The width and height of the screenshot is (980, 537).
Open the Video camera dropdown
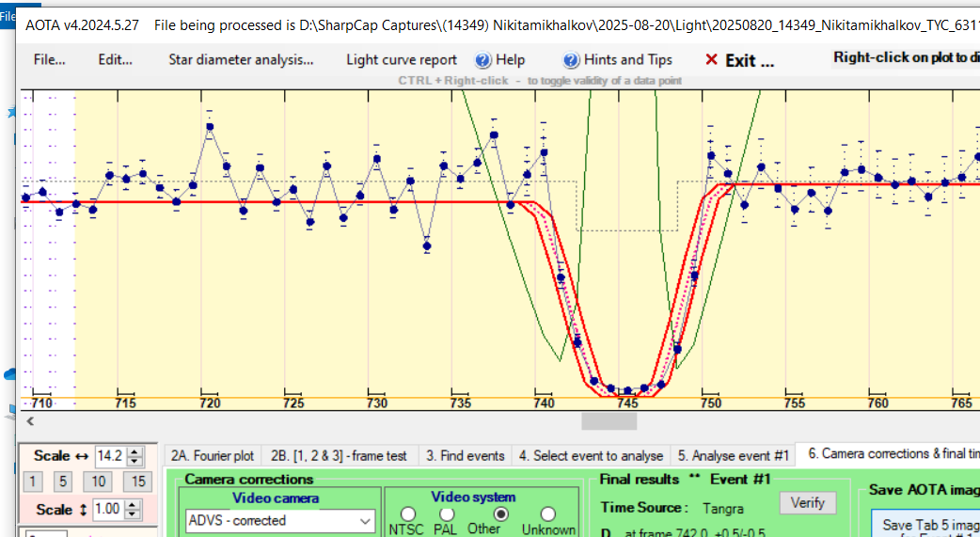(x=365, y=520)
